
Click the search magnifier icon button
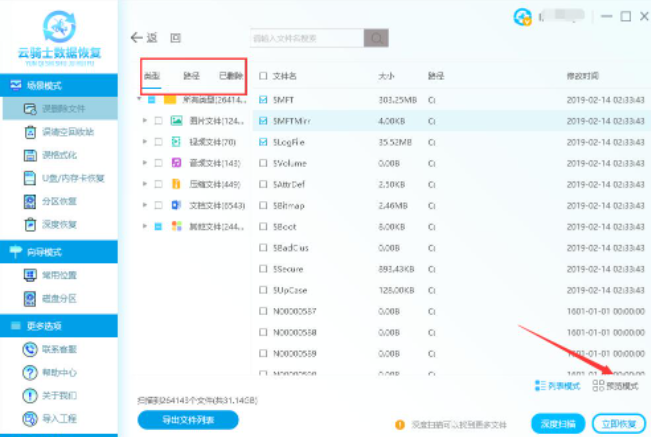376,38
